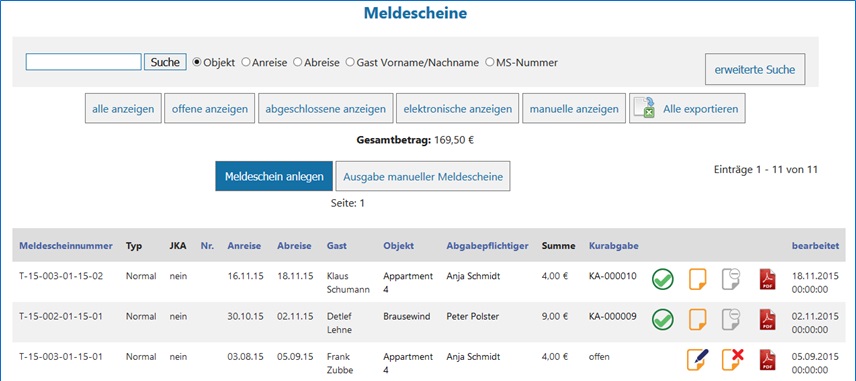The width and height of the screenshot is (856, 381).
Task: Open orange note icon for Klaus Schumann
Action: coord(698,279)
